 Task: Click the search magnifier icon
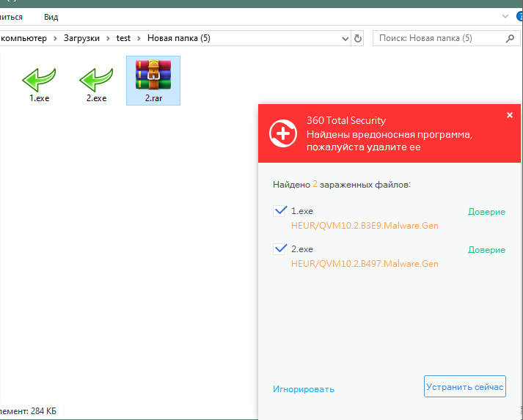pos(510,38)
